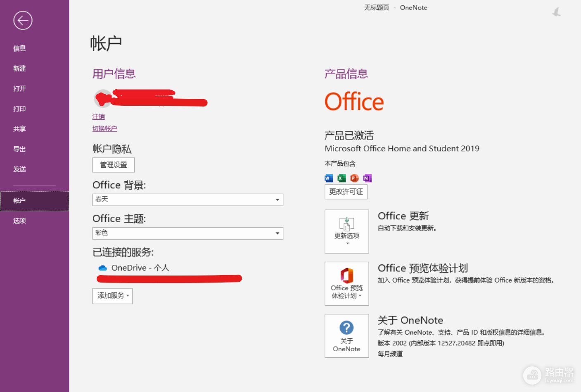Image resolution: width=581 pixels, height=392 pixels.
Task: Click the user avatar picture
Action: [x=103, y=98]
